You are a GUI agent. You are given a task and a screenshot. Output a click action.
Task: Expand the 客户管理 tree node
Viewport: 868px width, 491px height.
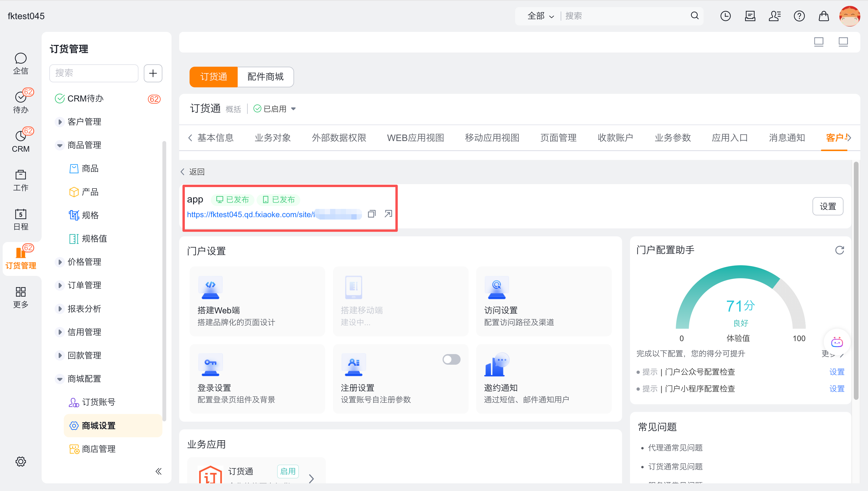click(x=60, y=122)
